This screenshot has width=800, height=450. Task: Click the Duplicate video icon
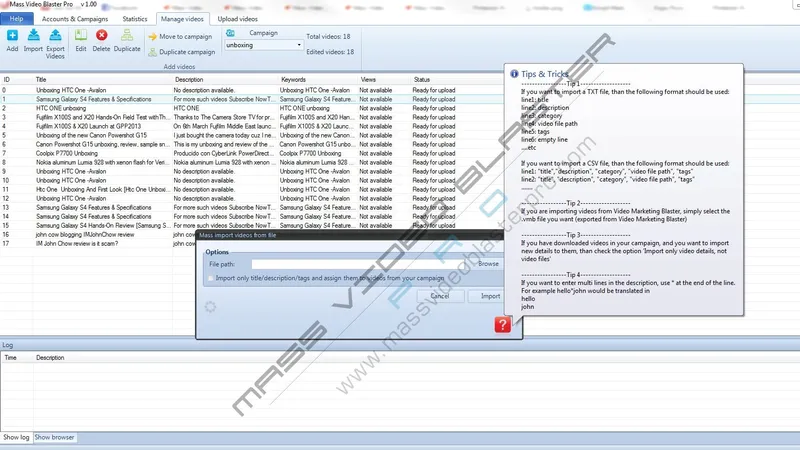tap(127, 35)
